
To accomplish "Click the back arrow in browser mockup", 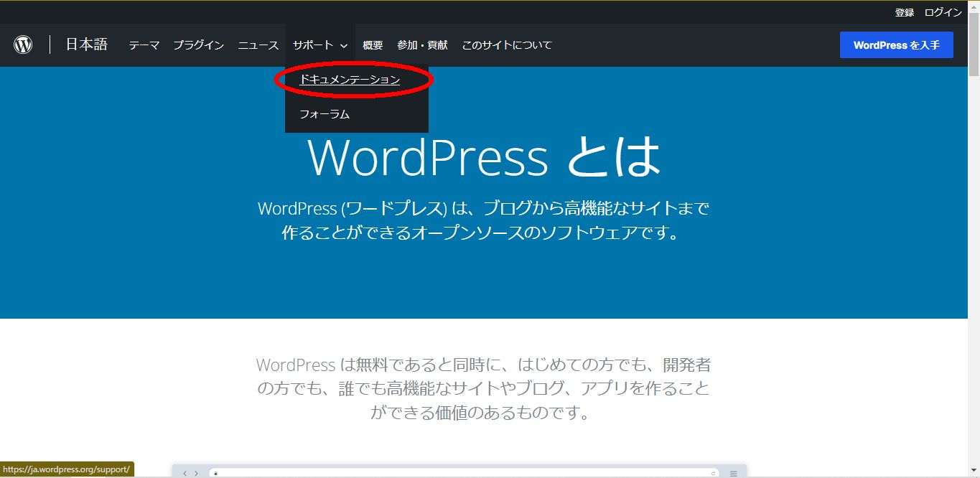I will click(185, 474).
